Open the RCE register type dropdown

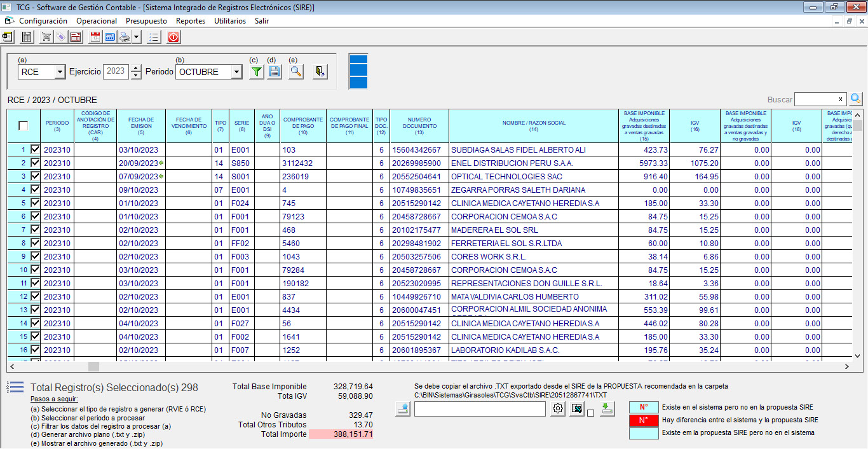(x=60, y=72)
